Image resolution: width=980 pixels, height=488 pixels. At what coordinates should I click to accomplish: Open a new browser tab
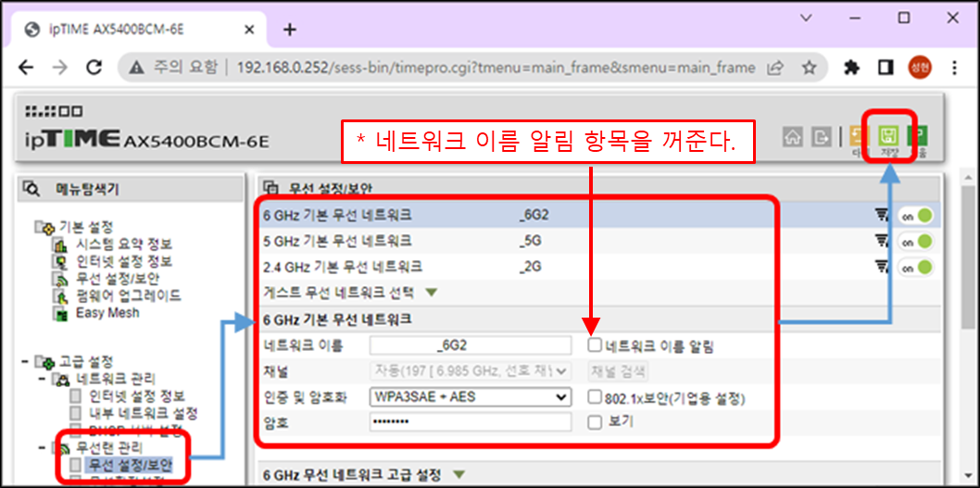pos(289,30)
